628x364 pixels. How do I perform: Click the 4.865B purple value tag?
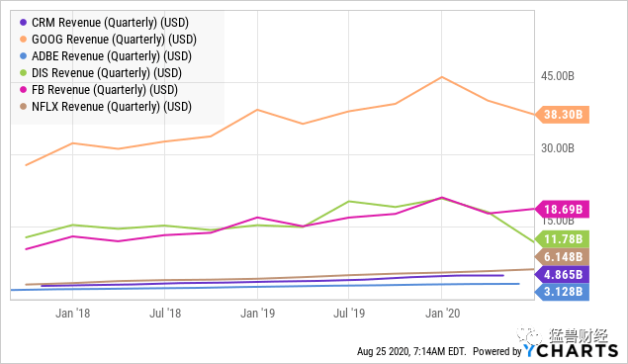pos(563,274)
